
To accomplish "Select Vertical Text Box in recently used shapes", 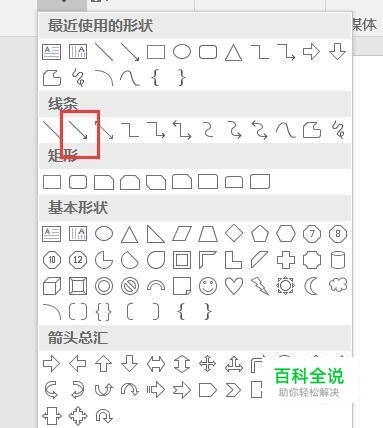I will click(78, 52).
